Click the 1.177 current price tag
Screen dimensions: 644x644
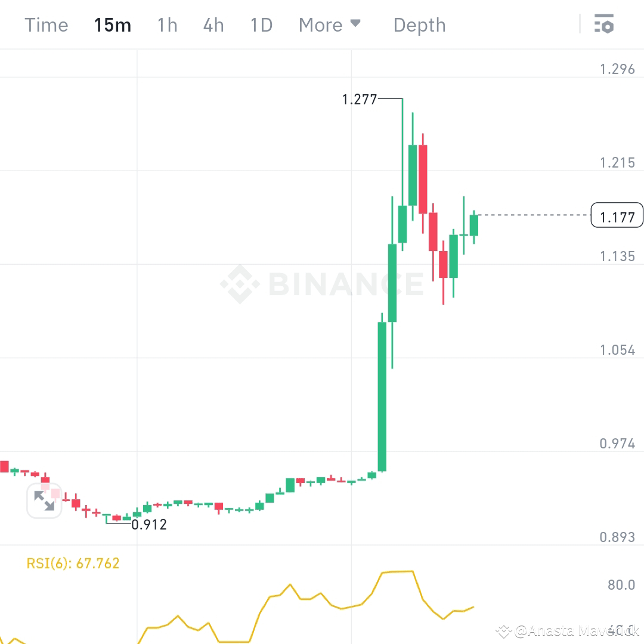click(617, 215)
